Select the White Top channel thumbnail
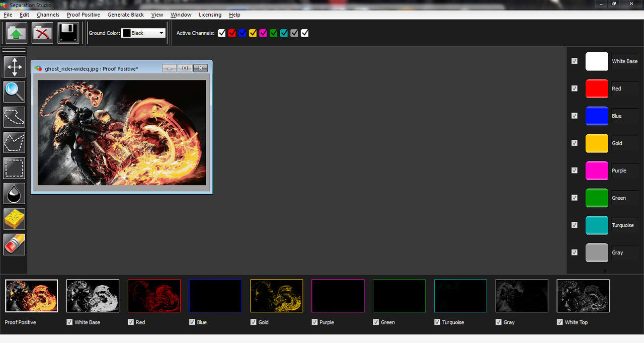This screenshot has height=343, width=644. tap(583, 296)
